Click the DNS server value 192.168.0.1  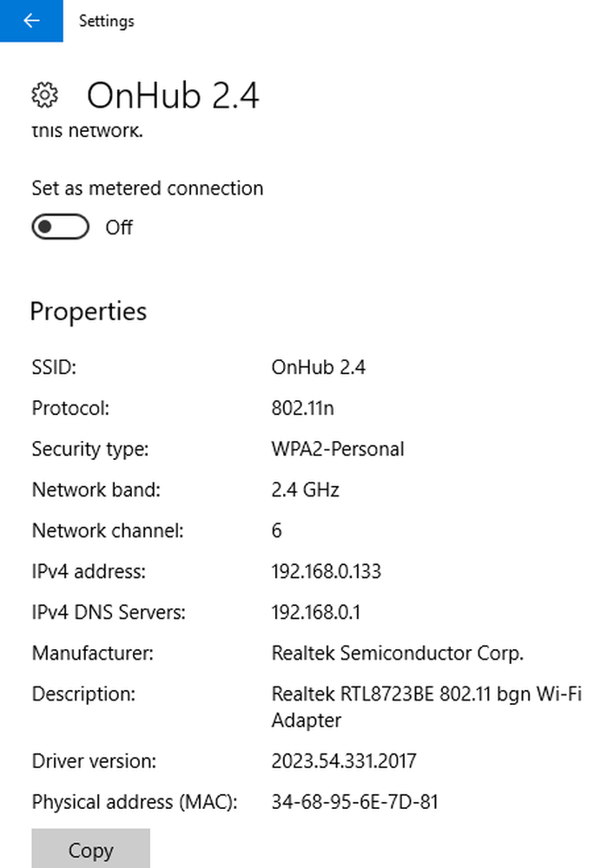[x=315, y=612]
